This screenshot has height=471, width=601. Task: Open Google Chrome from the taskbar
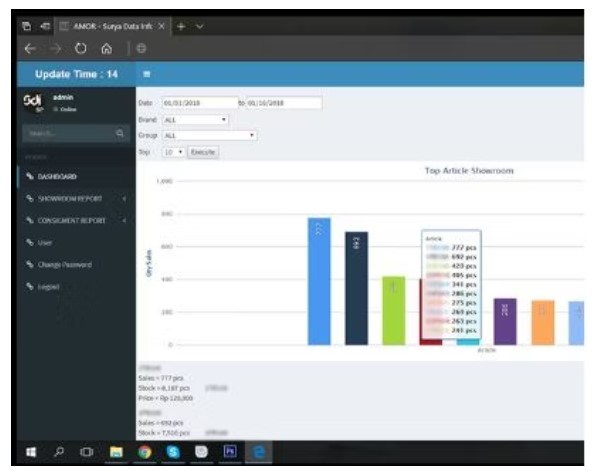145,452
